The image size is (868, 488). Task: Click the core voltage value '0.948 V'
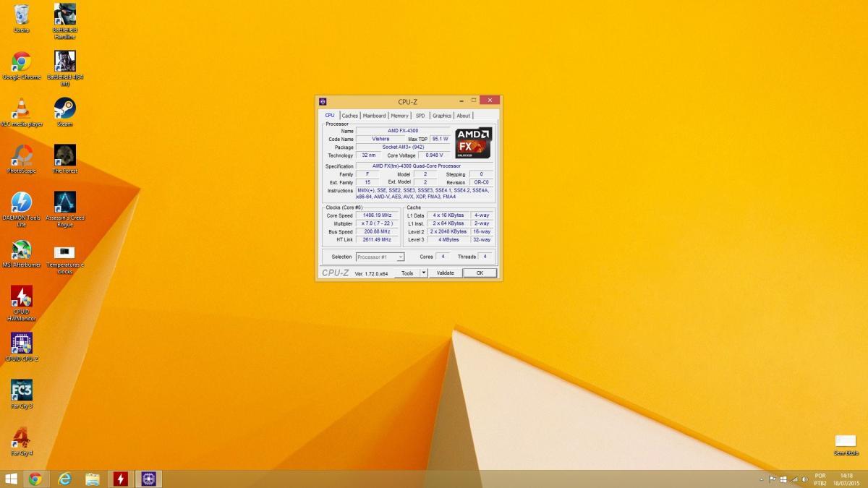434,155
